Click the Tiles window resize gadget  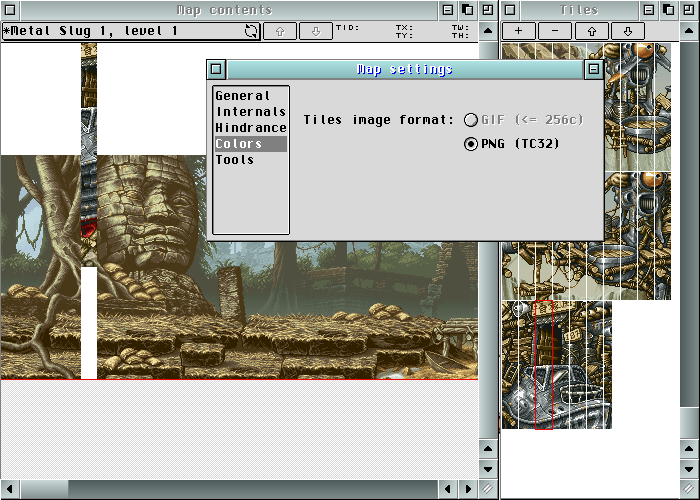(688, 489)
